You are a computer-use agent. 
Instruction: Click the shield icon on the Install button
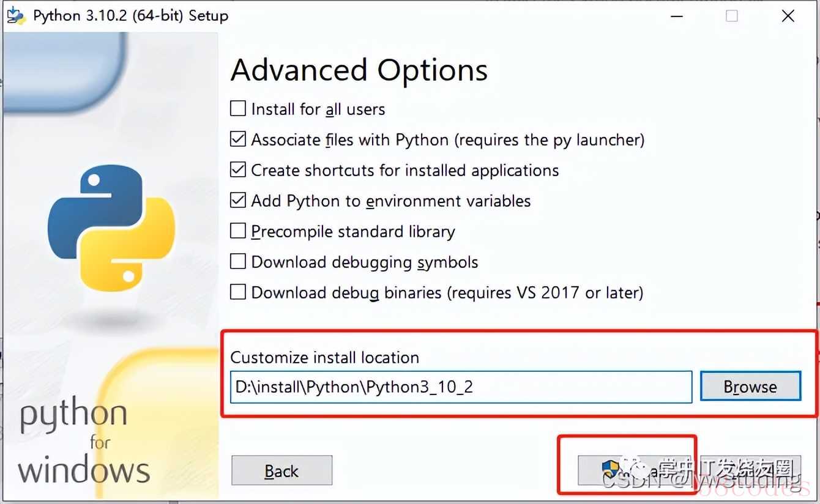pos(611,470)
